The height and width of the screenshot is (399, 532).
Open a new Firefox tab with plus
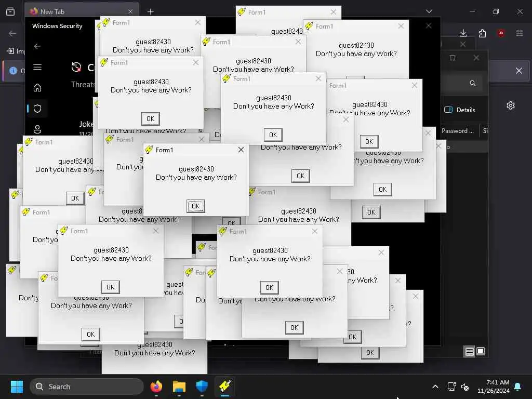click(150, 11)
